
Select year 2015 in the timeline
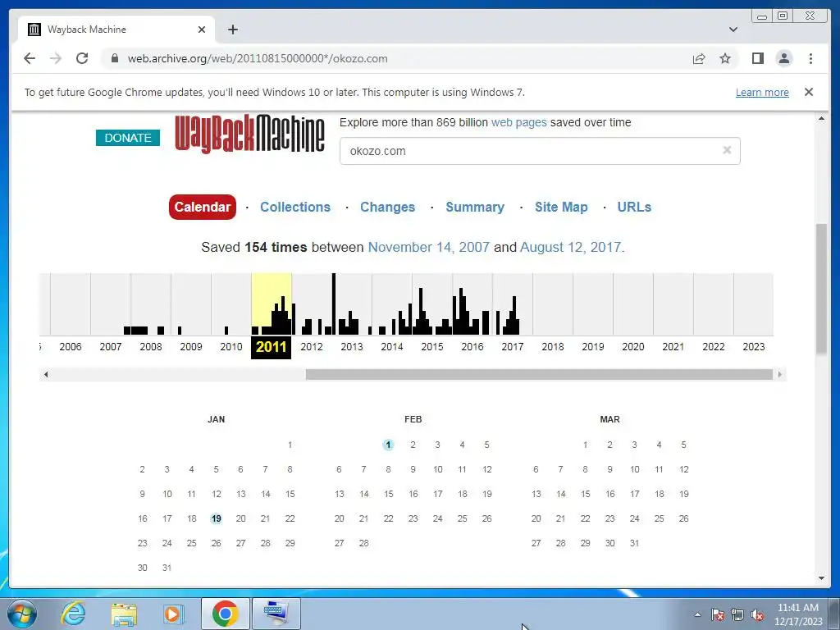[x=431, y=347]
